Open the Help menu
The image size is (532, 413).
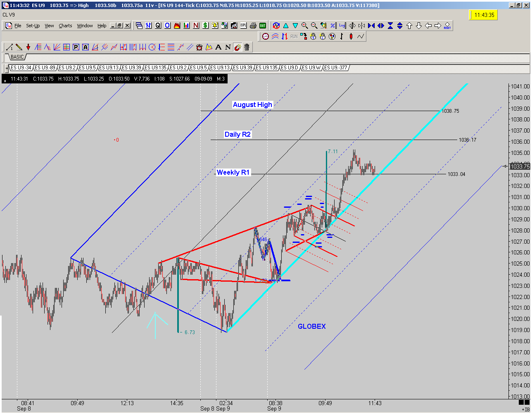pos(102,26)
